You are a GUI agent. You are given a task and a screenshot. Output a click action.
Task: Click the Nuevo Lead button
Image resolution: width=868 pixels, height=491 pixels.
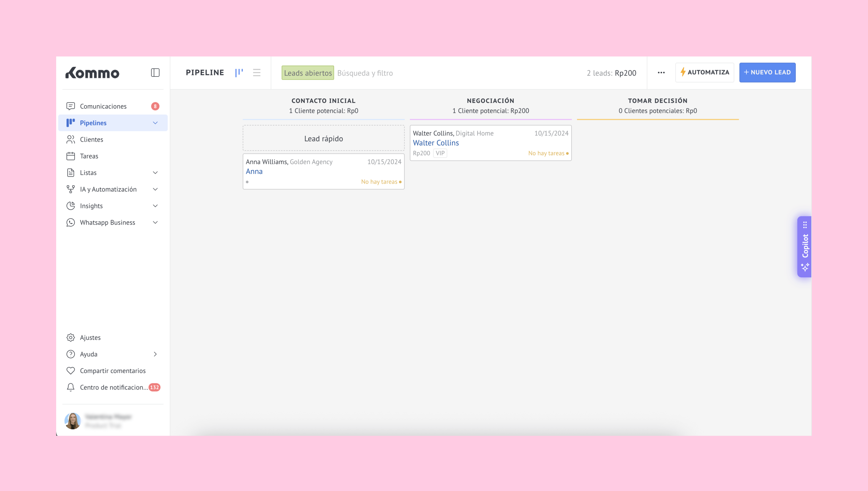(x=767, y=72)
